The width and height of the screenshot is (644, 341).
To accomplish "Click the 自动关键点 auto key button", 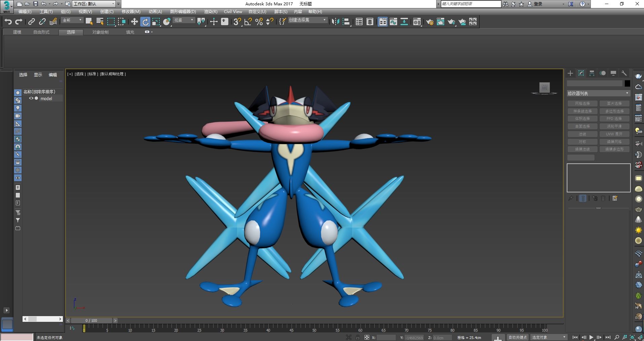I will pos(517,337).
